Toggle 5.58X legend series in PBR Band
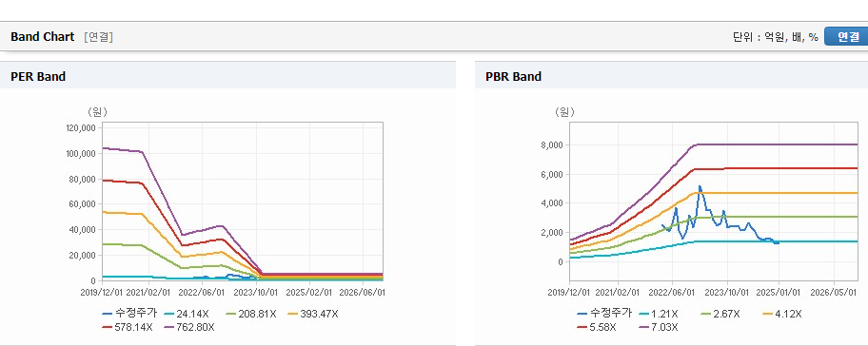The image size is (868, 346). click(x=596, y=327)
